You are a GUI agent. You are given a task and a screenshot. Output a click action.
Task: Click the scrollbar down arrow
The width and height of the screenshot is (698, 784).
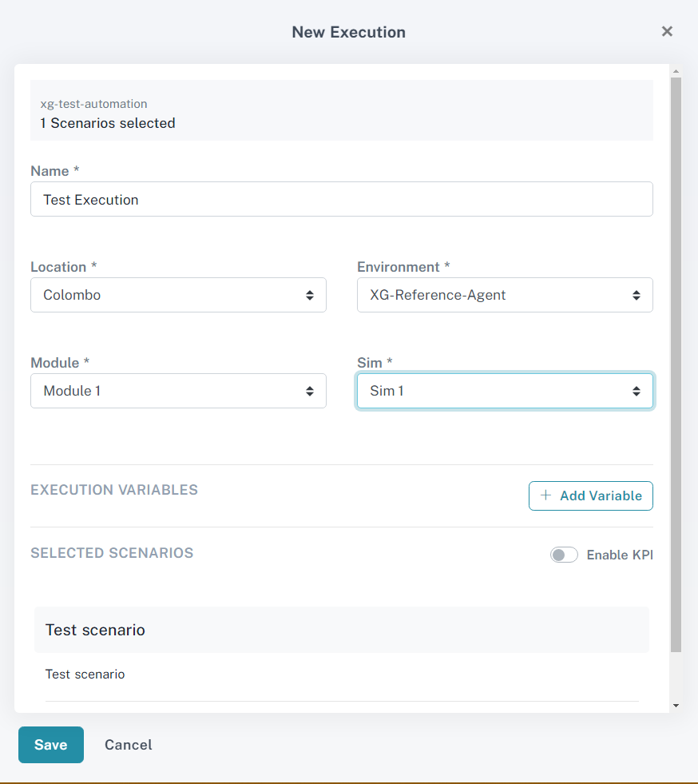coord(676,706)
